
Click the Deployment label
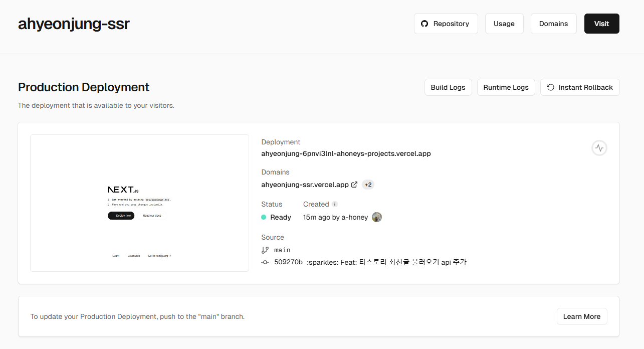(281, 142)
